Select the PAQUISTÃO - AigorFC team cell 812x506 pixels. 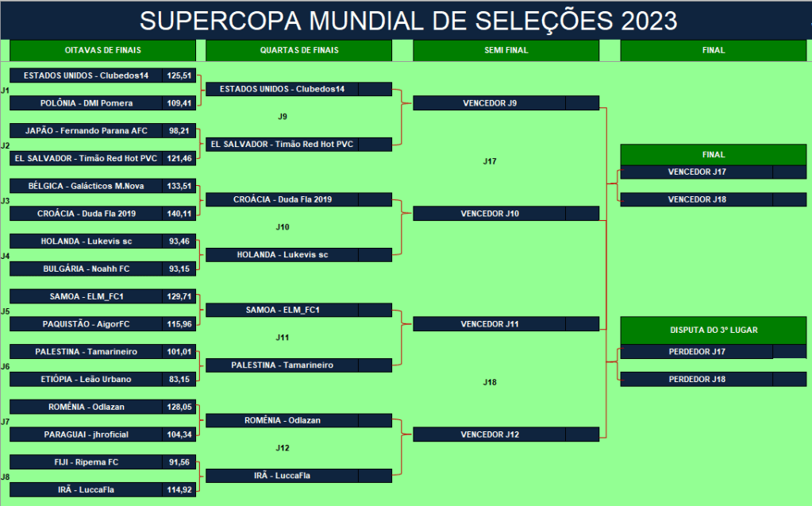[x=87, y=324]
